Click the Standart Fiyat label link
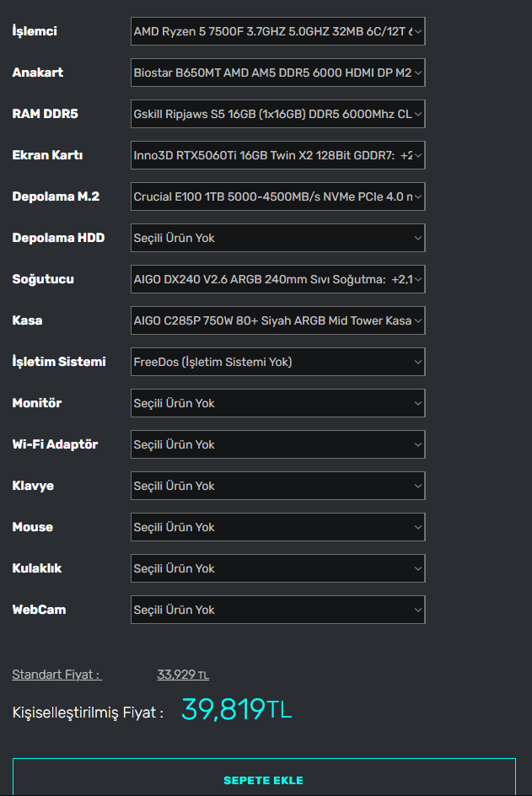The height and width of the screenshot is (796, 532). coord(56,675)
